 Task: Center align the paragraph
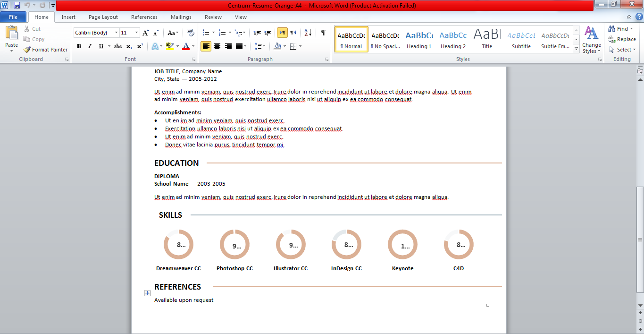[217, 46]
